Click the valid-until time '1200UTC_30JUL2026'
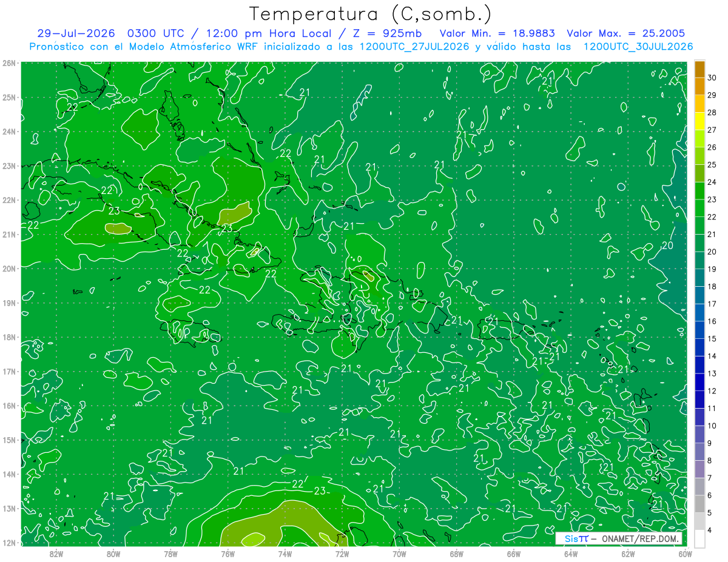 pyautogui.click(x=638, y=47)
